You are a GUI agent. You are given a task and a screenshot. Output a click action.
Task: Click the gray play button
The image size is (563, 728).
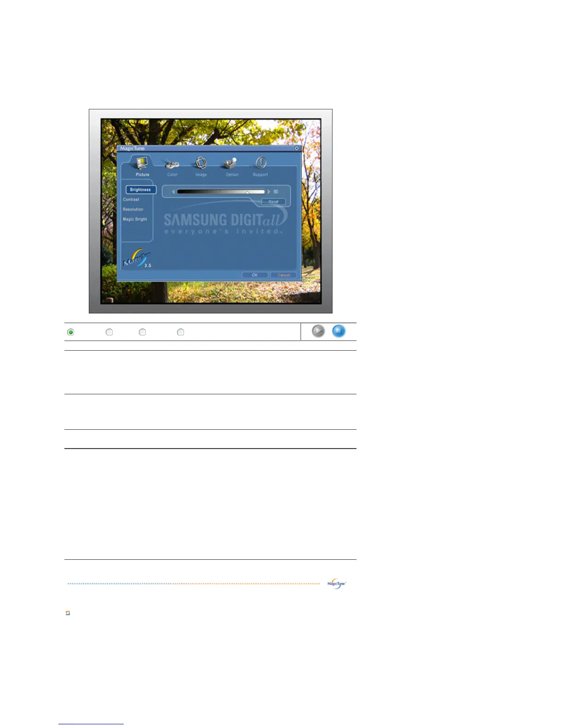coord(318,331)
